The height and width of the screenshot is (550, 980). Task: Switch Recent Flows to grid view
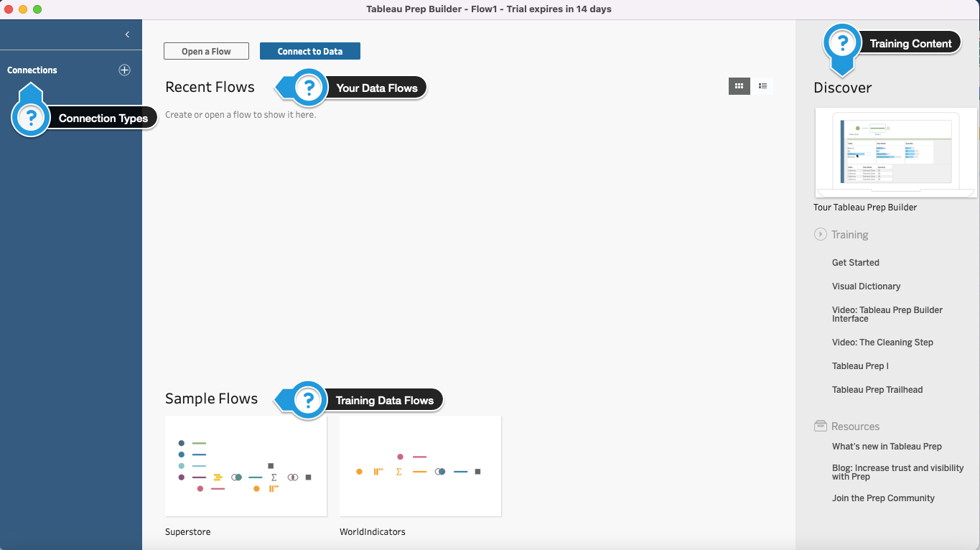[x=739, y=86]
